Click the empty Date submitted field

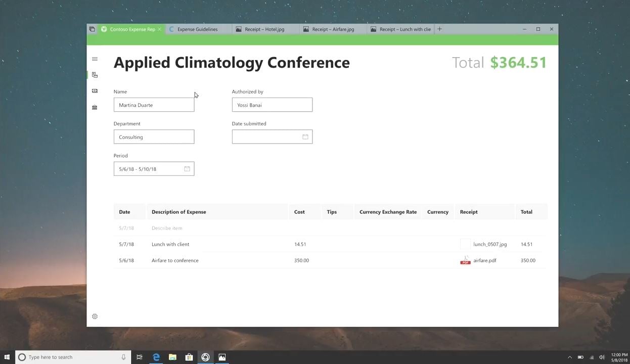(272, 137)
